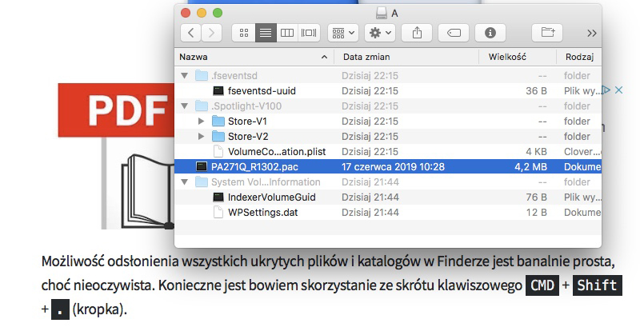Click the IndexerVolumeGuid file icon
This screenshot has width=644, height=335.
(x=218, y=197)
